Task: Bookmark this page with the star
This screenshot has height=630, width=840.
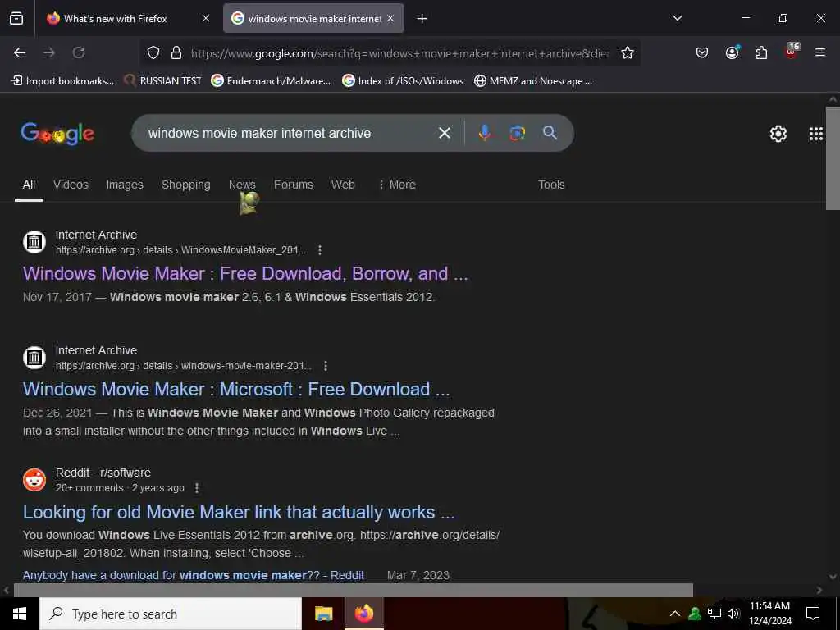Action: tap(628, 52)
